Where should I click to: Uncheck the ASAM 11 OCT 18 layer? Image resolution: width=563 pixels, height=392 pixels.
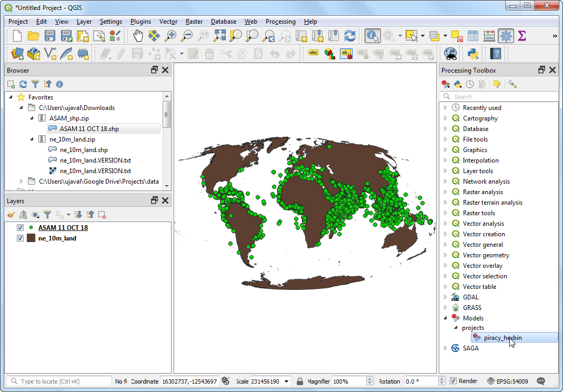tap(21, 227)
